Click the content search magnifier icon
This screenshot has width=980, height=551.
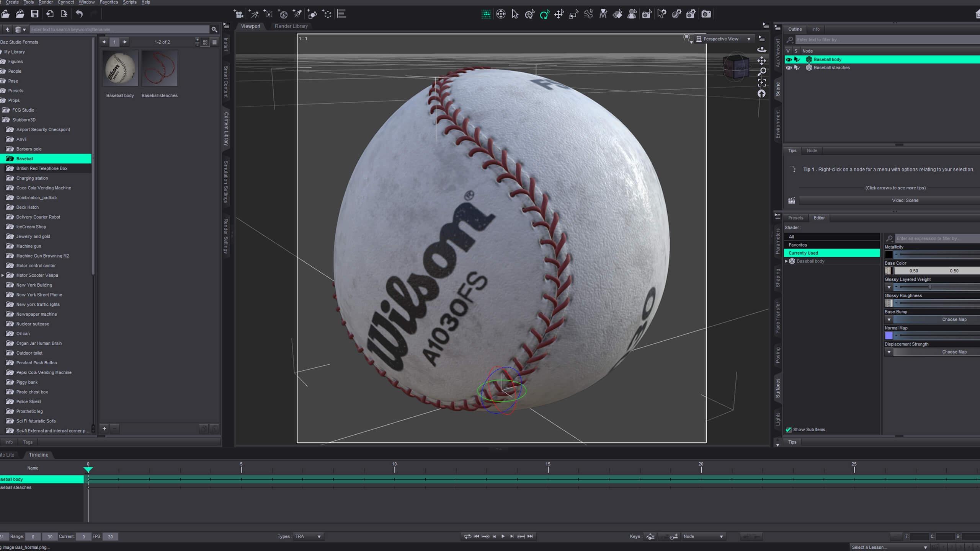[x=214, y=29]
